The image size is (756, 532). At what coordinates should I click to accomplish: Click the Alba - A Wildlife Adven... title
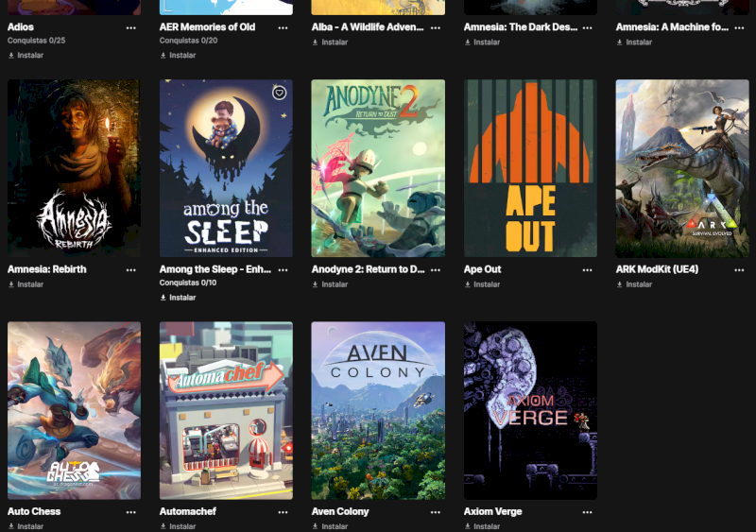(368, 27)
